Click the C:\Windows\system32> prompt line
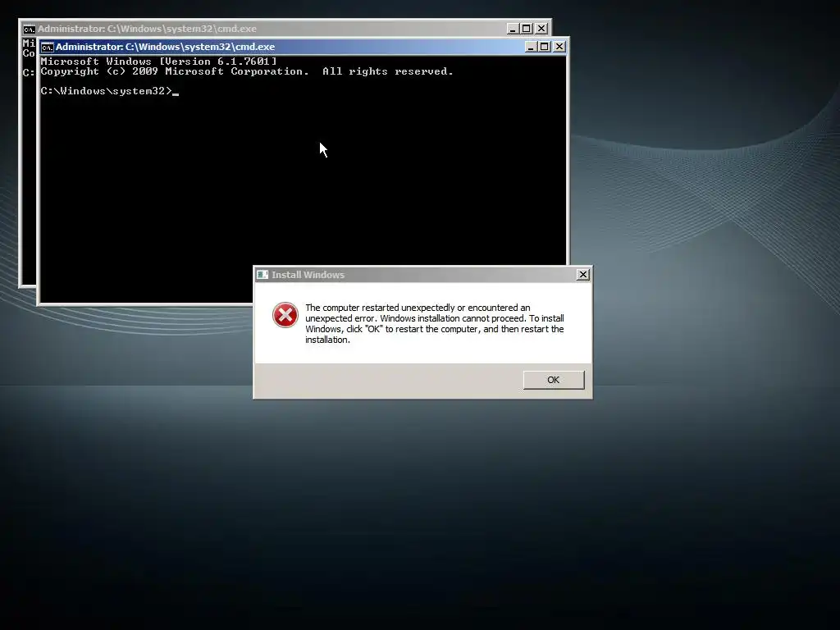Viewport: 840px width, 630px height. pyautogui.click(x=109, y=91)
